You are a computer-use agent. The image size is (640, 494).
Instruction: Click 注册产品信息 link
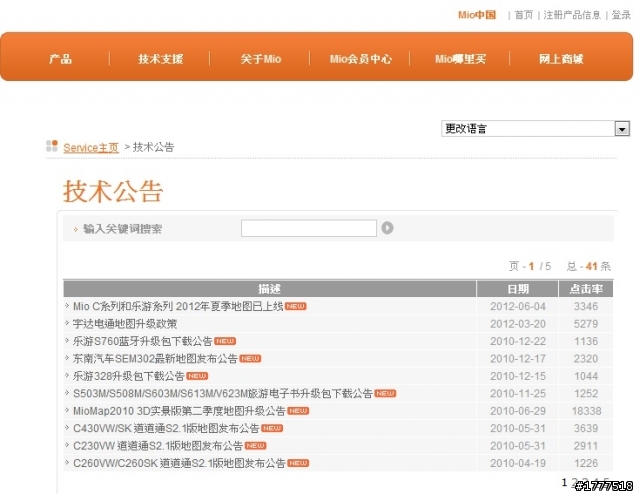tap(572, 15)
